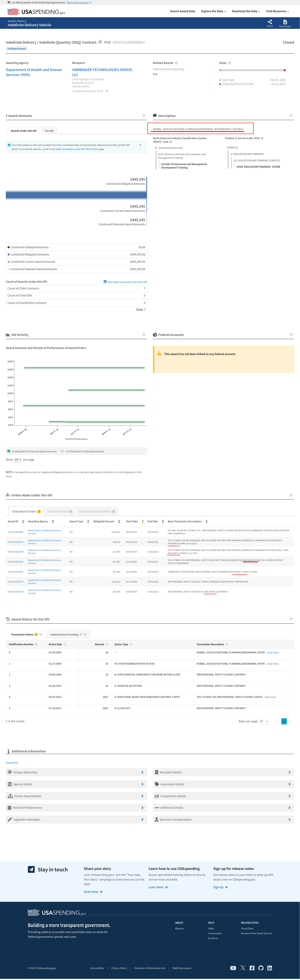
Task: Click Congressional District info icon
Action: tap(107, 91)
